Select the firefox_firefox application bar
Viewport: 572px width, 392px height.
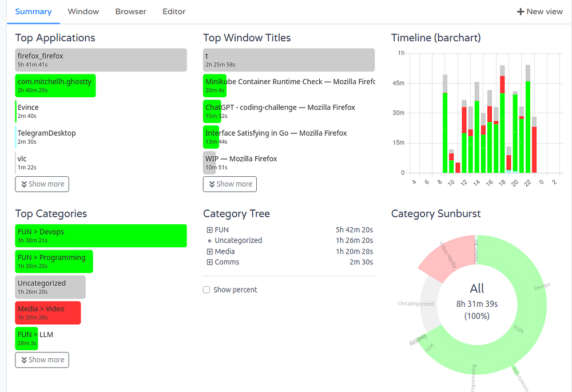pos(101,60)
